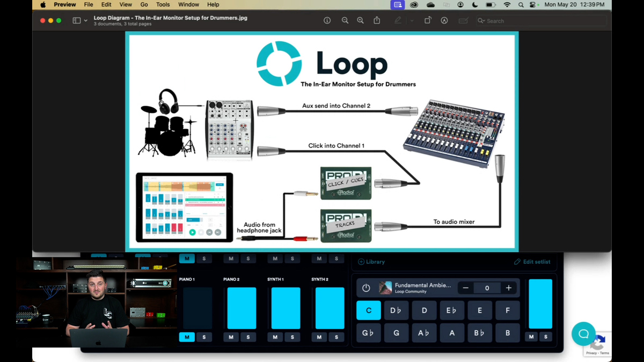644x362 pixels.
Task: Open the View menu
Action: pyautogui.click(x=126, y=5)
